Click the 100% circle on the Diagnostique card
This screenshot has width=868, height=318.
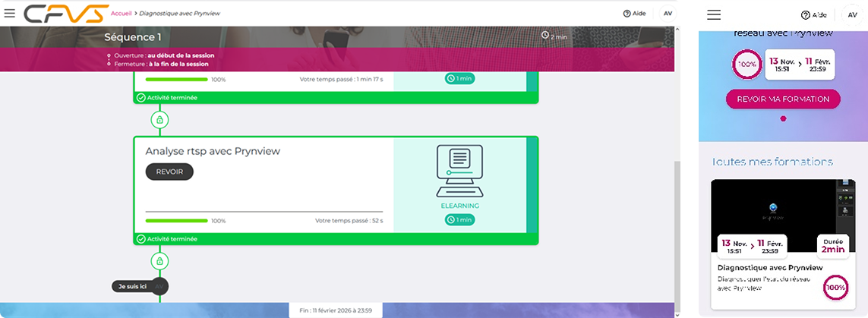835,288
